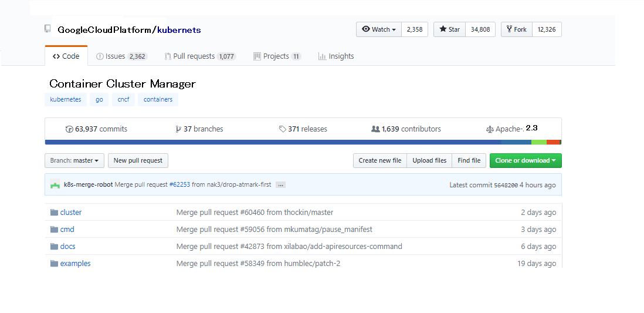644x313 pixels.
Task: Open k8s-merge-robot author link
Action: (89, 184)
